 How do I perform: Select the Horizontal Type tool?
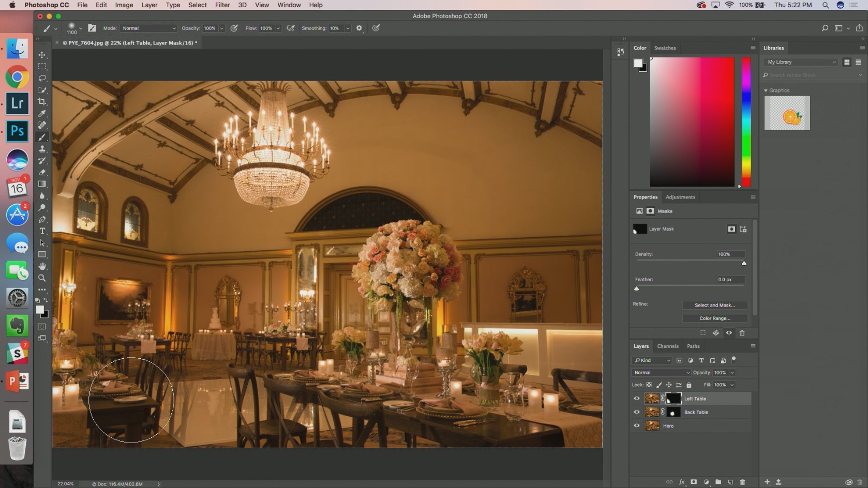[x=42, y=231]
